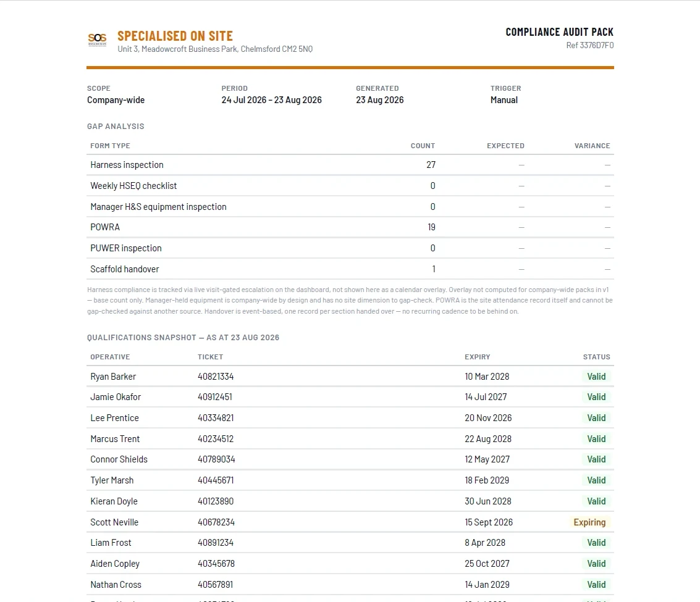Select the 'Weekly HSEQ checklist' row

350,186
